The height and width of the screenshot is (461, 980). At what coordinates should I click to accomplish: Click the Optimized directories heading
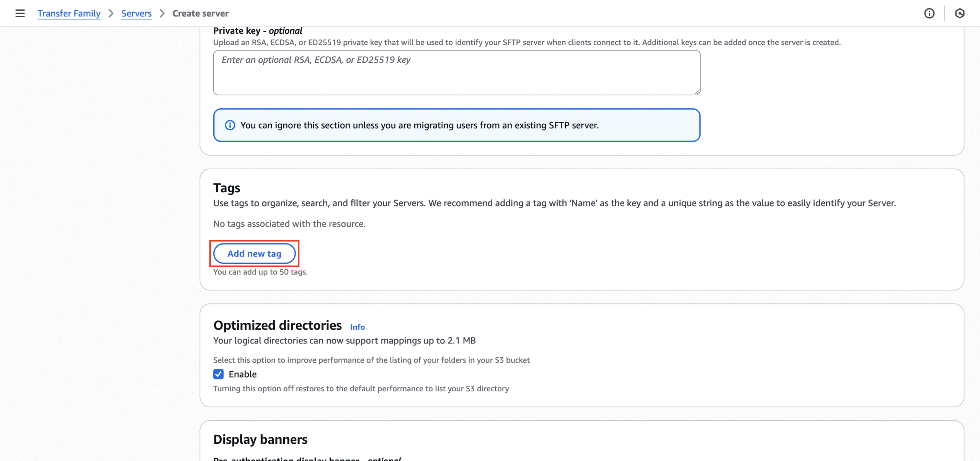tap(277, 325)
